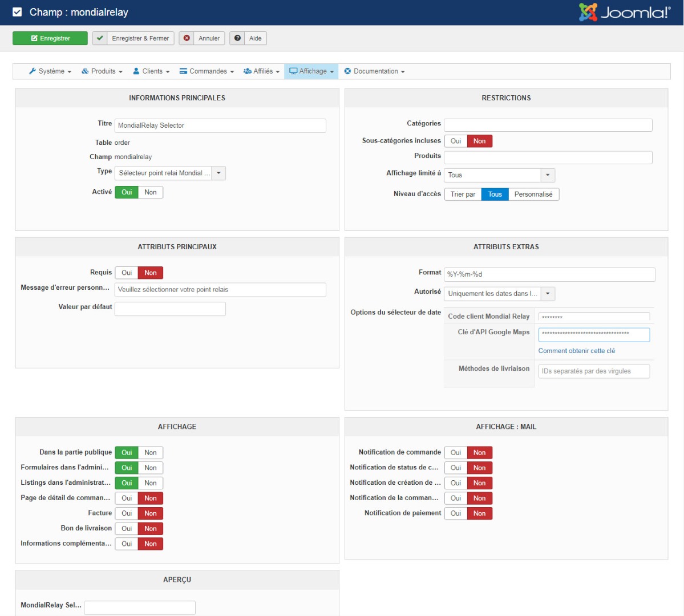
Task: Click the Méthodes de livraison input field
Action: coord(594,371)
